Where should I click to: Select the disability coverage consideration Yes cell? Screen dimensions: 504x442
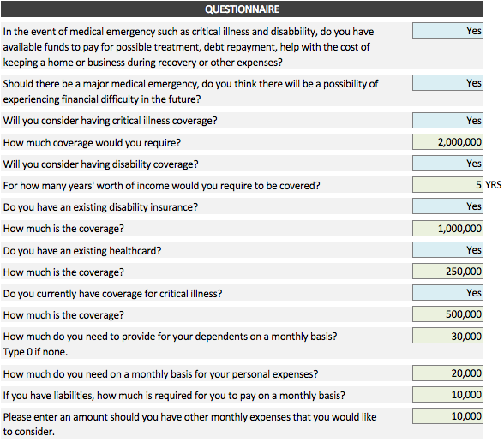click(x=447, y=164)
